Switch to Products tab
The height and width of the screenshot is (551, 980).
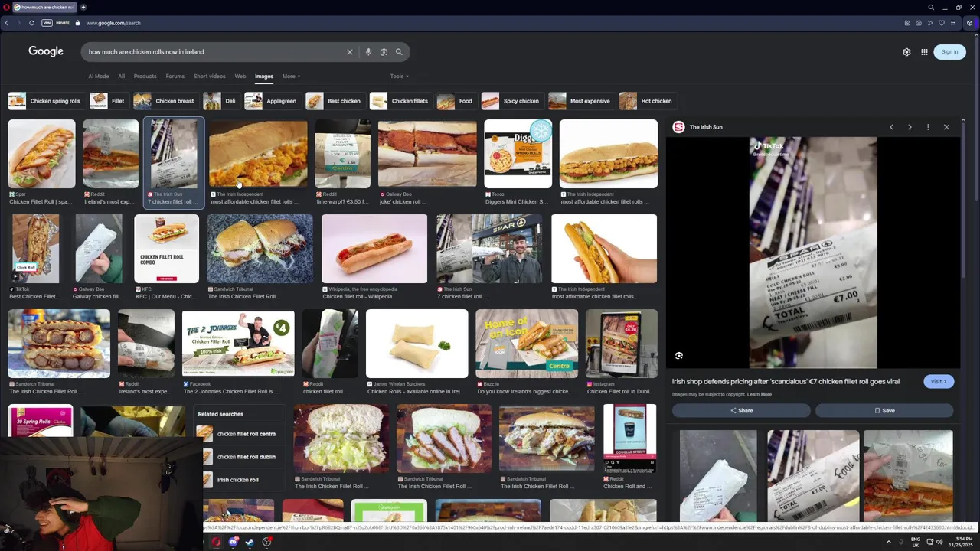tap(145, 77)
